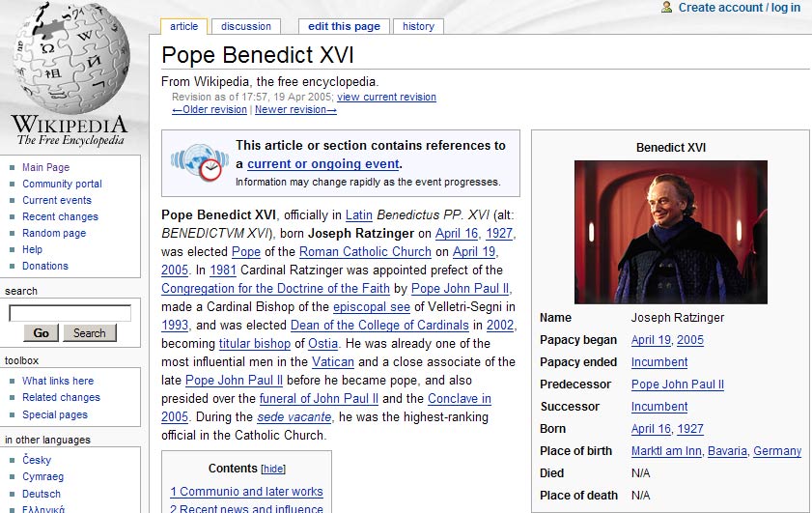Screen dimensions: 812x513
Task: Open the Latin link in the intro
Action: coord(359,215)
